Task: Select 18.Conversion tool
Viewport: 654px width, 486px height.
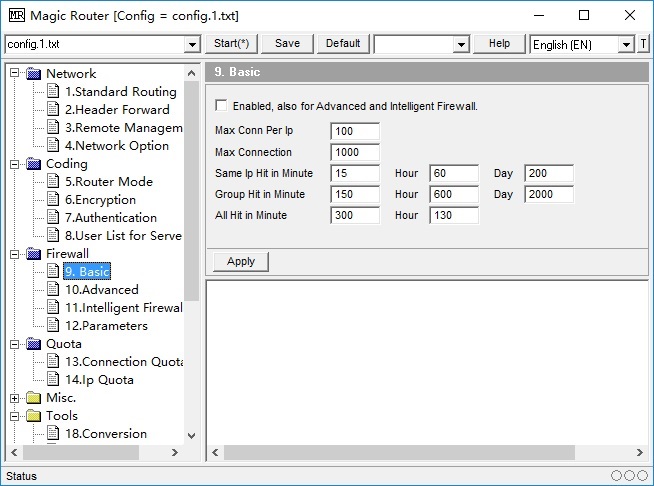Action: pyautogui.click(x=106, y=433)
